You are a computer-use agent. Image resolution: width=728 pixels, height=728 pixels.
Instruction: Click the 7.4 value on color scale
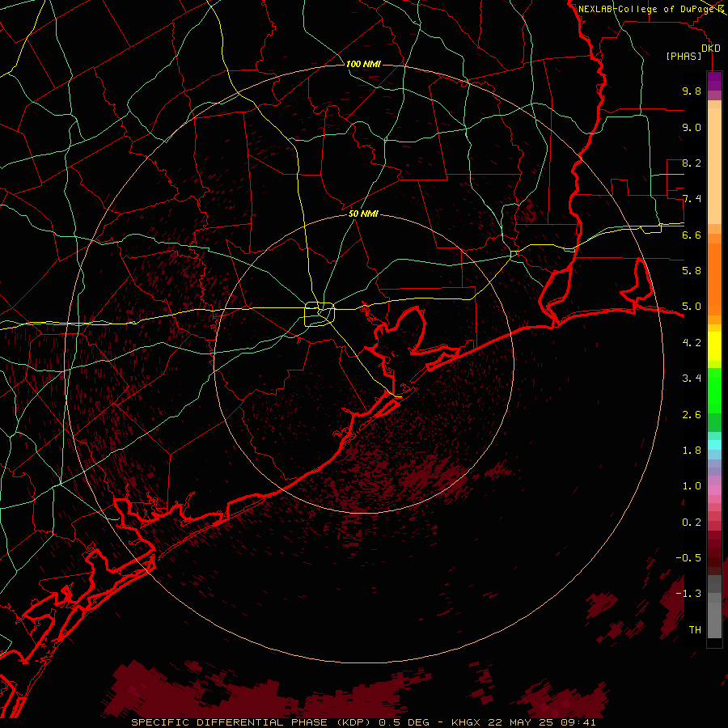692,199
